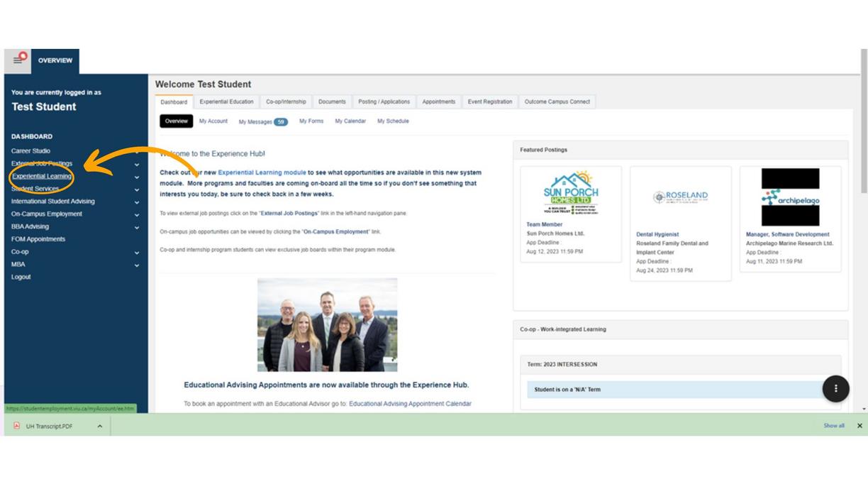868x489 pixels.
Task: Open Educational Advising Appointment Calendar link
Action: point(410,404)
